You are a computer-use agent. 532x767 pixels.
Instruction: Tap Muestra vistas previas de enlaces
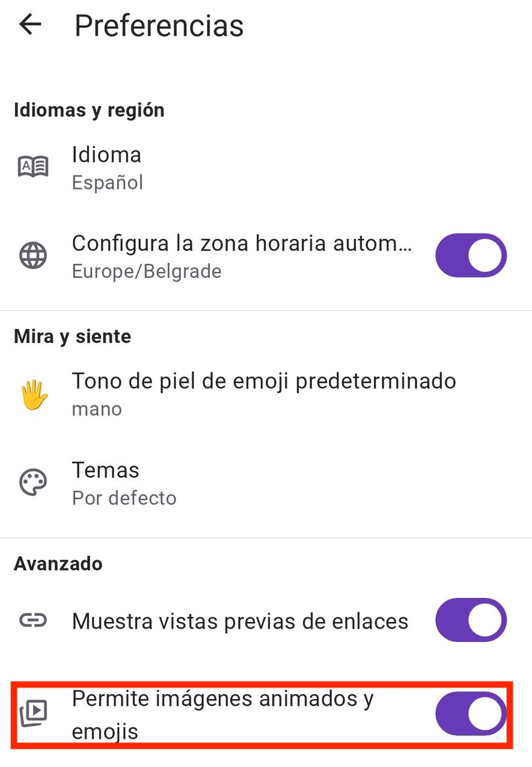click(x=240, y=621)
